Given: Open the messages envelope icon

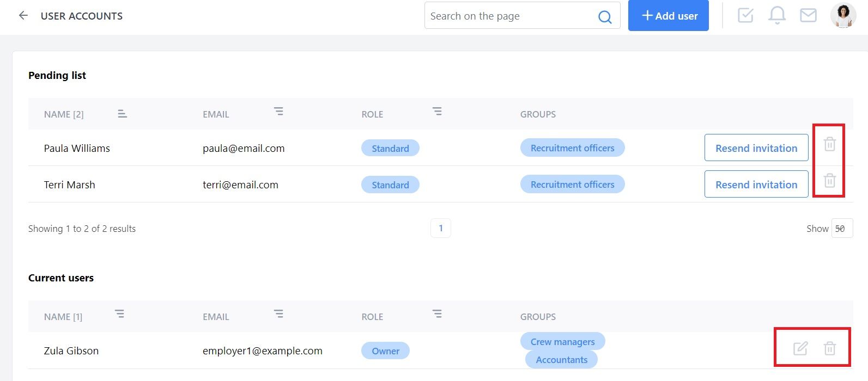Looking at the screenshot, I should click(x=808, y=15).
